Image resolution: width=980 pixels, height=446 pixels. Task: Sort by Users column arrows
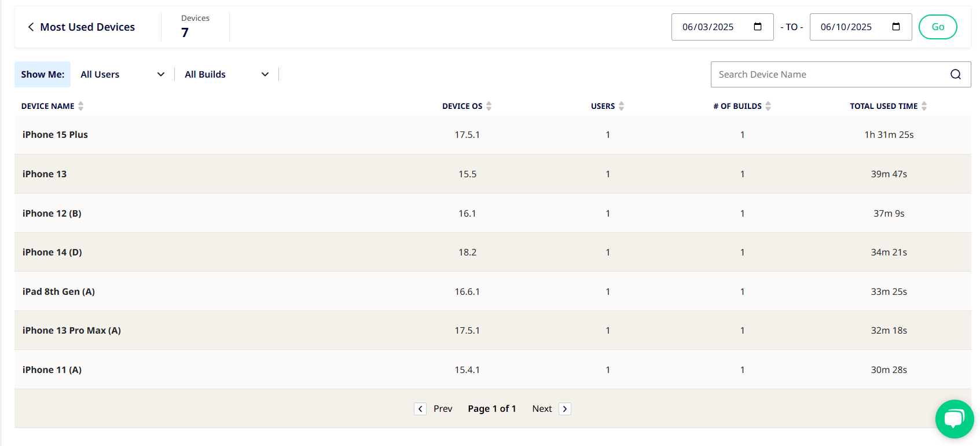pyautogui.click(x=622, y=106)
